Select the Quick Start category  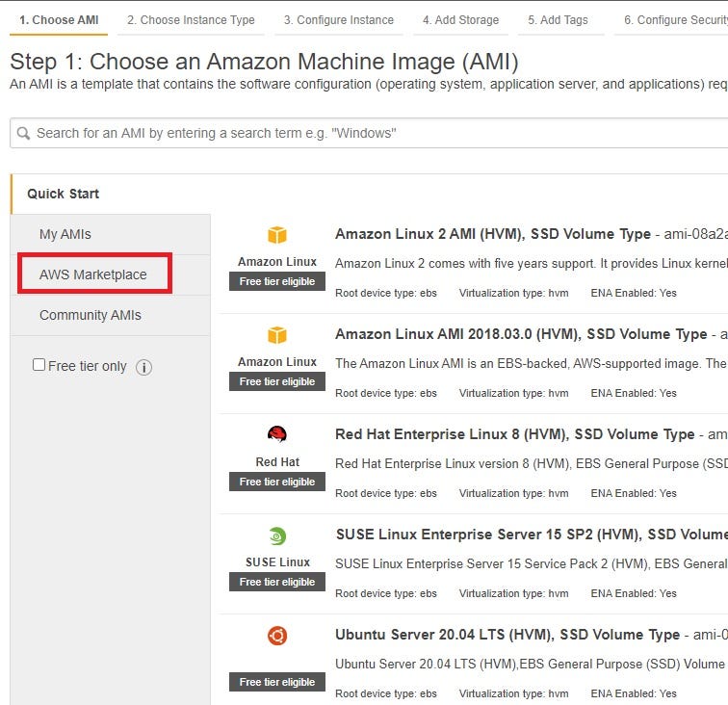point(64,194)
